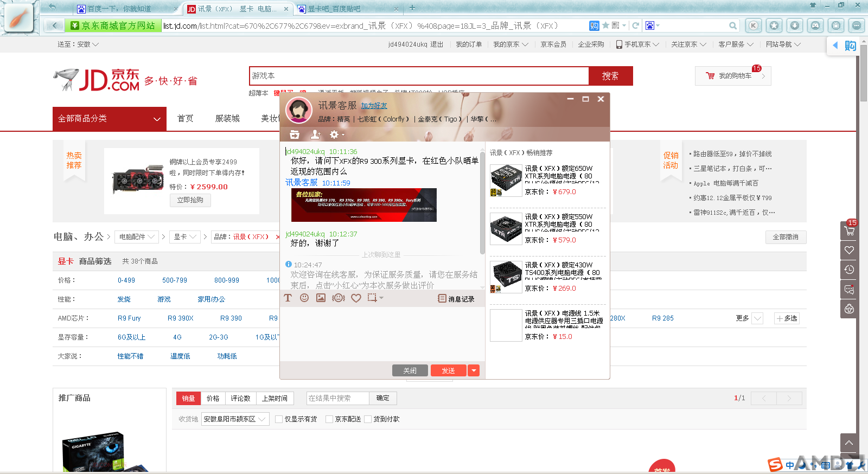Tick the 货到付款 checkbox
Viewport: 868px width, 474px height.
pyautogui.click(x=368, y=419)
